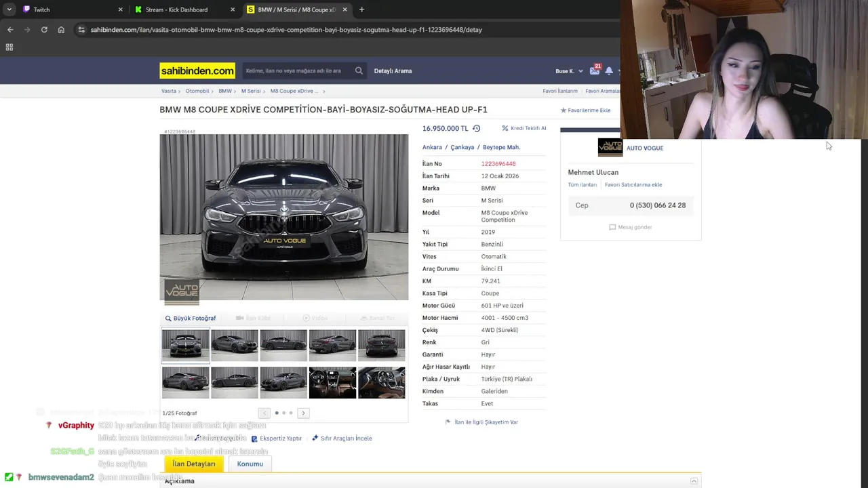The width and height of the screenshot is (868, 488).
Task: Focus the keyword search field
Action: (x=297, y=70)
